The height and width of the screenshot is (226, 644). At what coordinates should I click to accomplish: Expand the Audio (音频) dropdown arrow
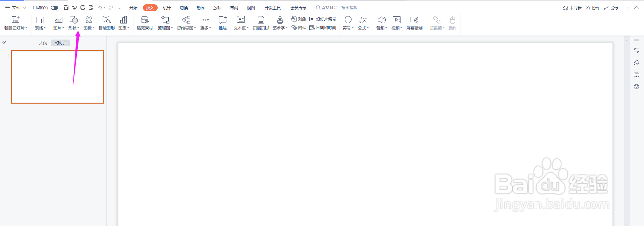click(386, 28)
